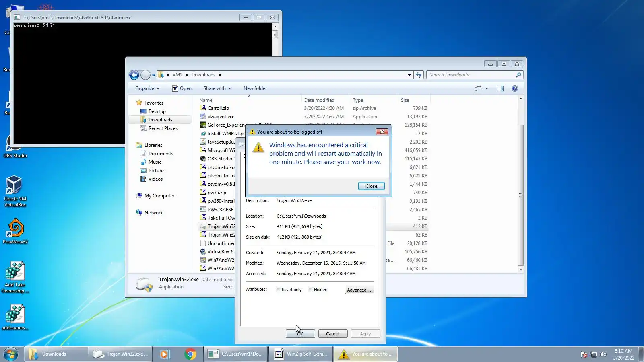Click the Back arrow in Explorer

tap(134, 75)
